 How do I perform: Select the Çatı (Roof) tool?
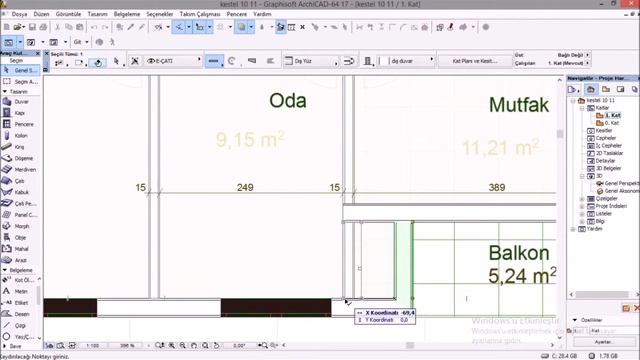click(x=20, y=181)
